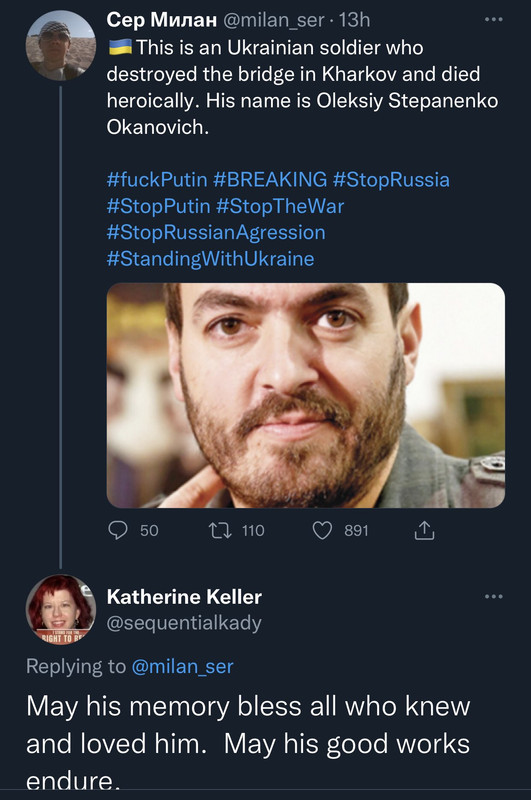Like the tweet with the heart icon
The width and height of the screenshot is (531, 800).
[322, 531]
